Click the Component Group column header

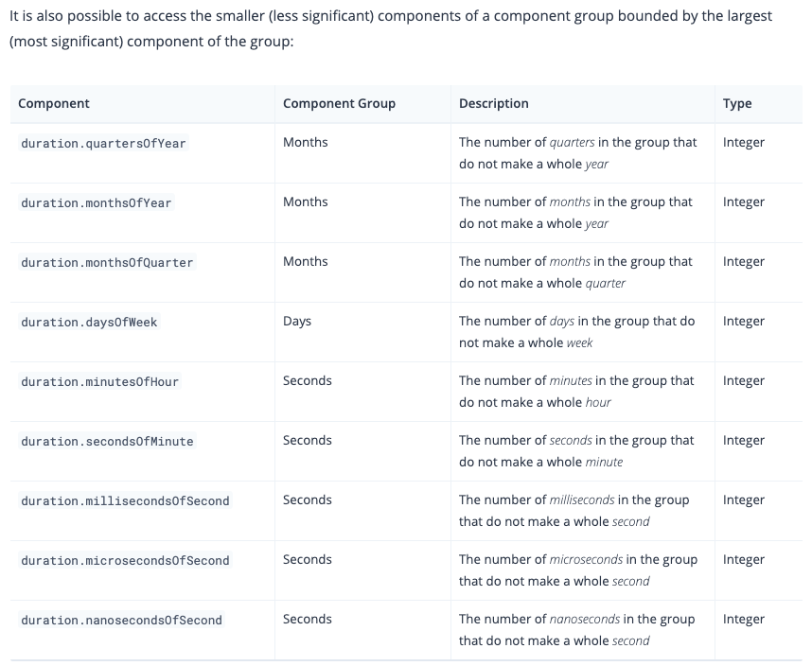click(x=339, y=103)
